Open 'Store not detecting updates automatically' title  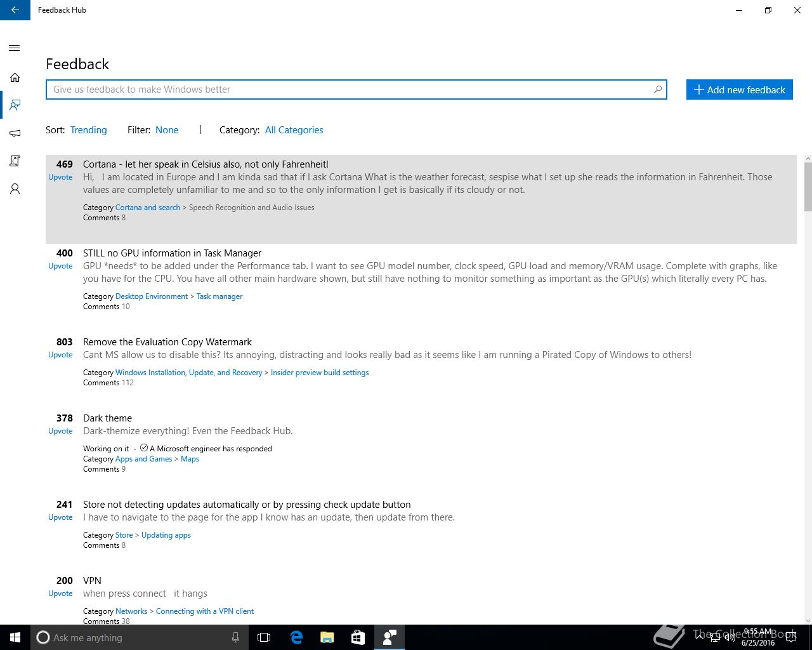click(247, 505)
